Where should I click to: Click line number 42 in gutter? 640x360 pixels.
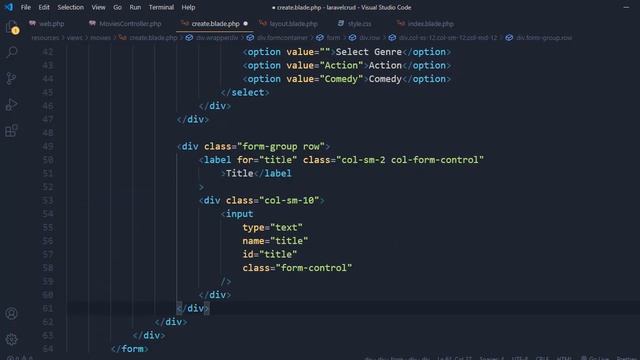(x=48, y=52)
